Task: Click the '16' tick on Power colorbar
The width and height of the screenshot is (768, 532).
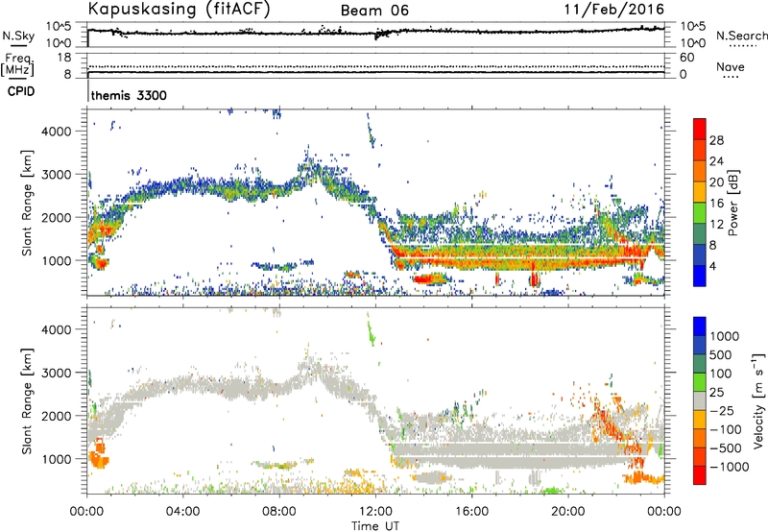Action: [x=716, y=204]
